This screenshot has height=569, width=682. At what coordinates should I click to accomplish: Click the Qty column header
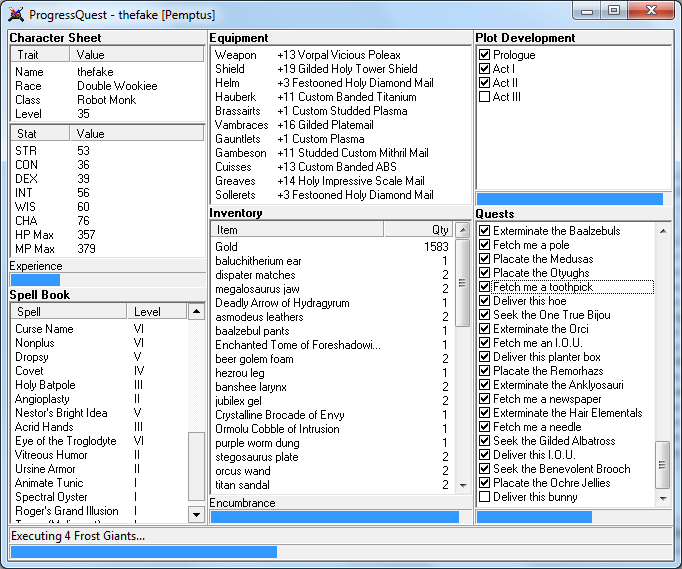pos(419,230)
